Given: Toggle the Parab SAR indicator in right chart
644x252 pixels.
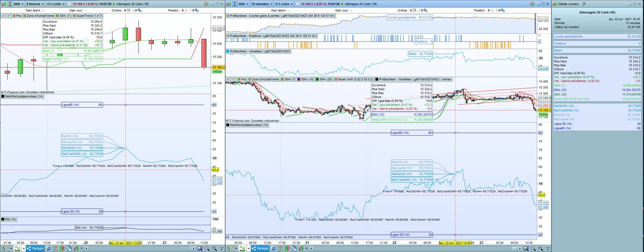Looking at the screenshot, I should click(355, 79).
